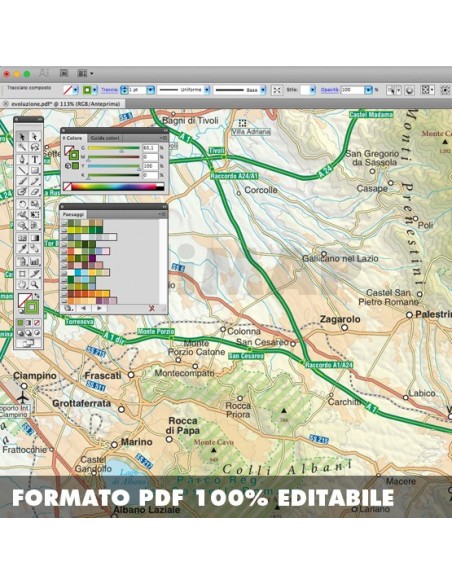Screen dimensions: 452x584
Task: Enable Draw Behind mode
Action: [x=28, y=332]
